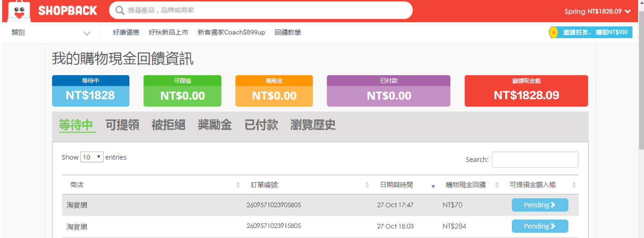Click the SHOPBACK wordmark
644x238 pixels.
pyautogui.click(x=67, y=11)
